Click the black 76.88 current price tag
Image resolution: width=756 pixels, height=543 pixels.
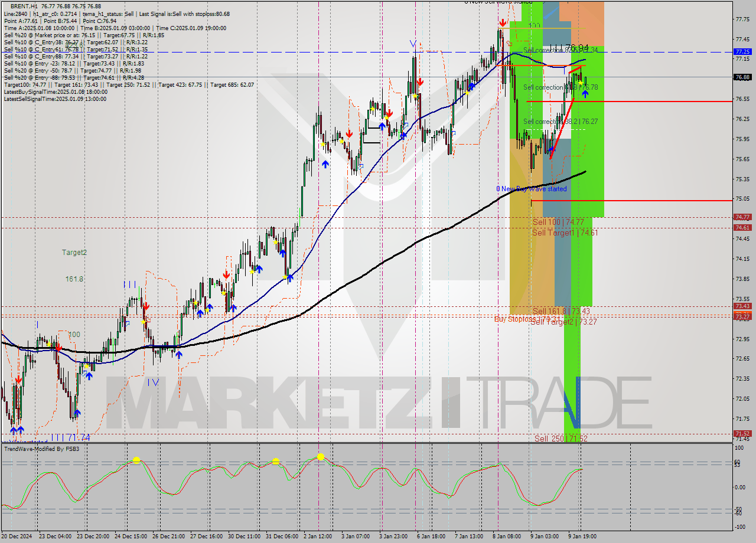point(742,77)
